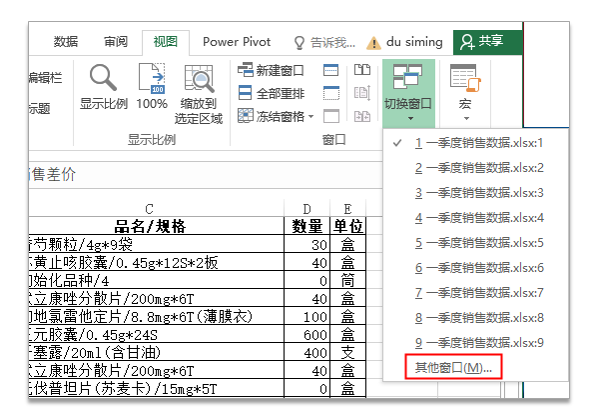Viewport: 603px width, 414px height.
Task: Click the synchronous scrolling icon
Action: 362,93
